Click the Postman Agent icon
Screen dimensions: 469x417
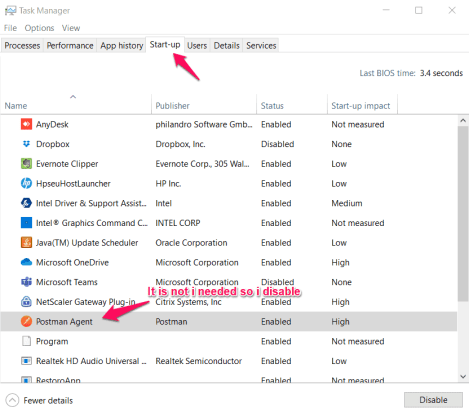click(26, 321)
